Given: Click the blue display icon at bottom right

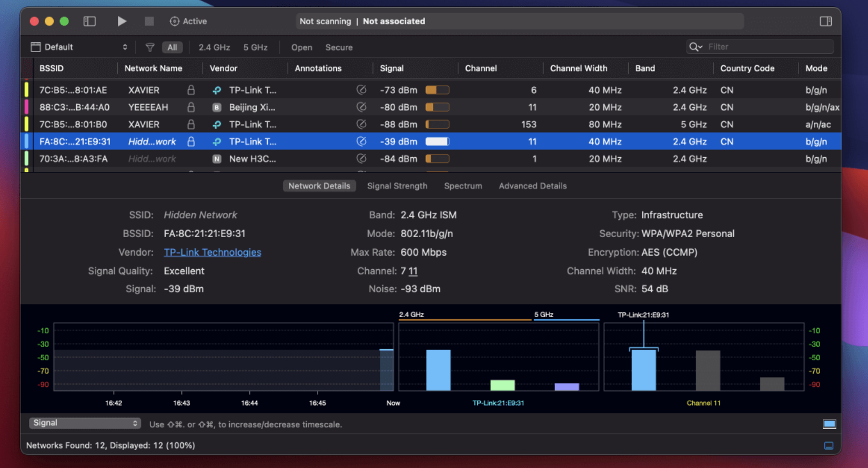Looking at the screenshot, I should [829, 424].
